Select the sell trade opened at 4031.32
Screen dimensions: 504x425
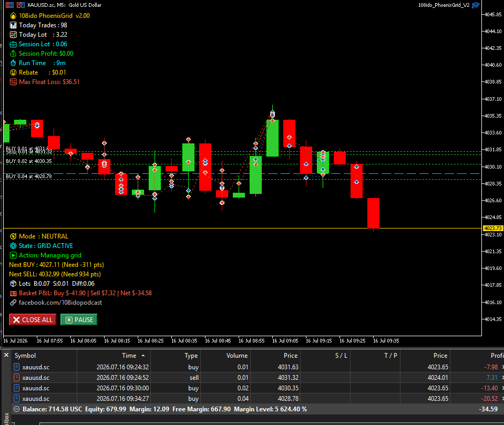[x=257, y=377]
